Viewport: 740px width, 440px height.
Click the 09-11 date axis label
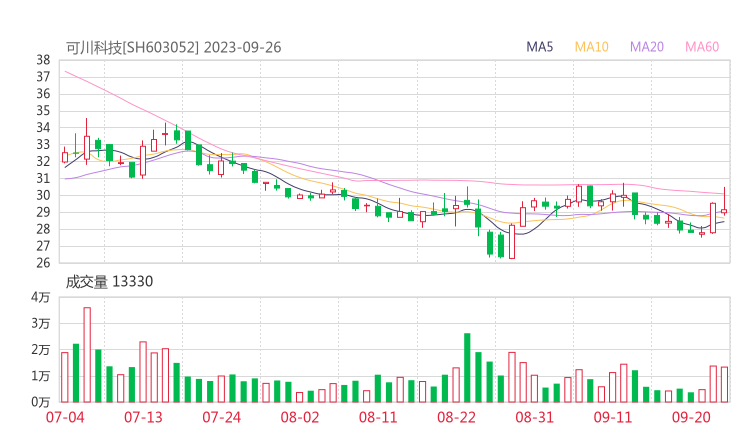[x=613, y=417]
